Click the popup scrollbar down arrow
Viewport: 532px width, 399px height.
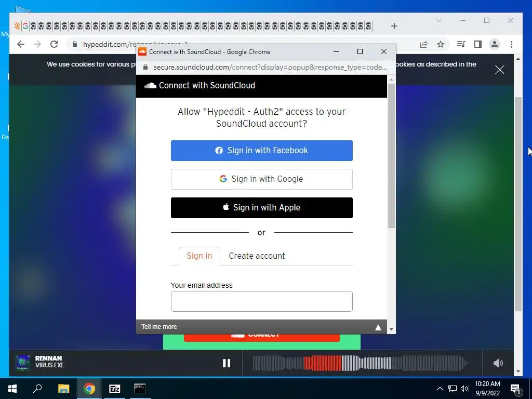[x=391, y=329]
